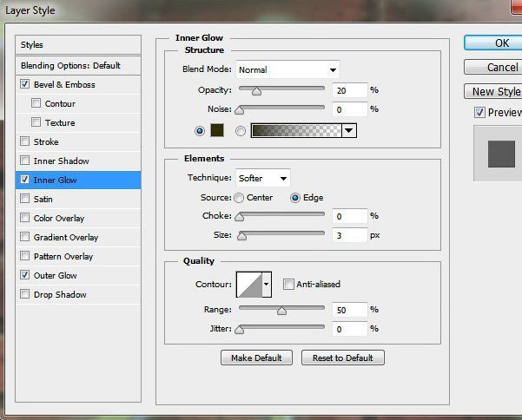522x420 pixels.
Task: Click the Make Default button
Action: click(x=256, y=358)
